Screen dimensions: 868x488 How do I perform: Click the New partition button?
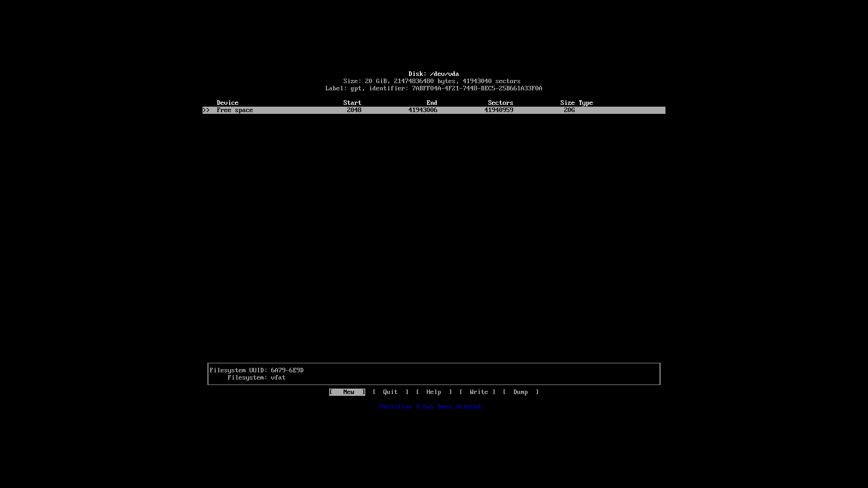tap(347, 391)
